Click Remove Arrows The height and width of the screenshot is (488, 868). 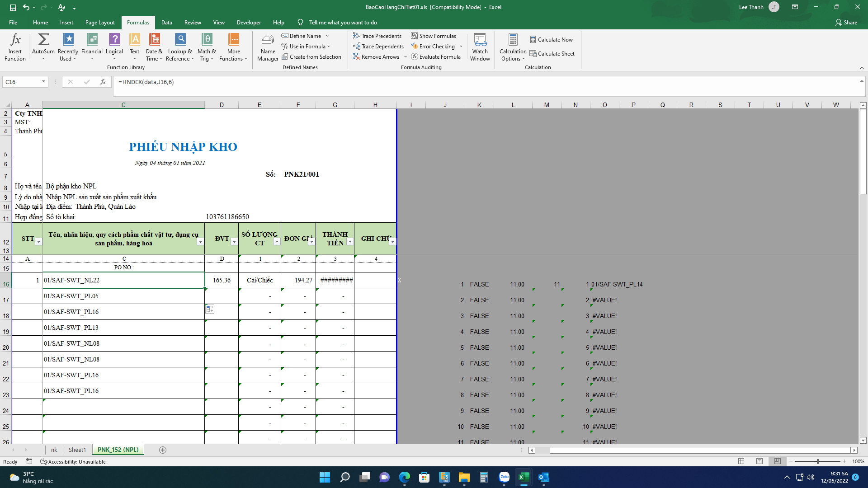point(376,56)
